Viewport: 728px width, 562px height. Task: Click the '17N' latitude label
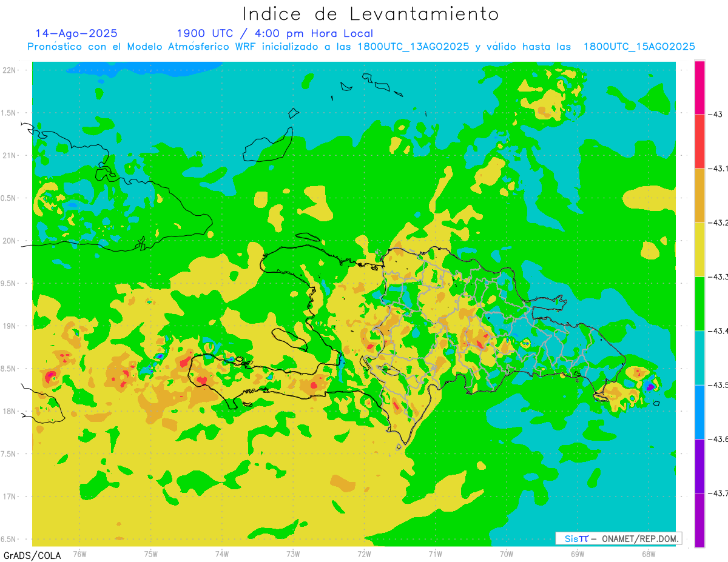pyautogui.click(x=9, y=497)
